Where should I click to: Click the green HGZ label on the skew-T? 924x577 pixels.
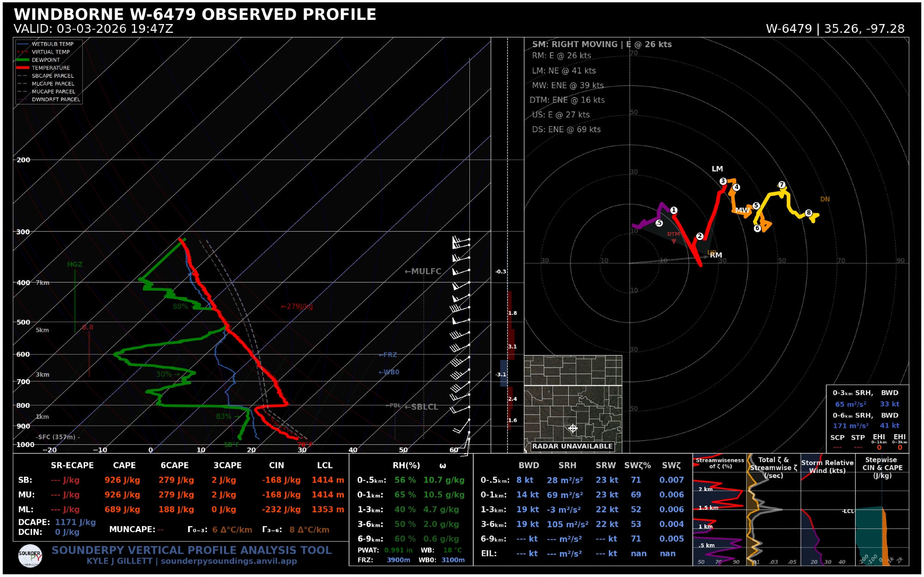point(74,264)
